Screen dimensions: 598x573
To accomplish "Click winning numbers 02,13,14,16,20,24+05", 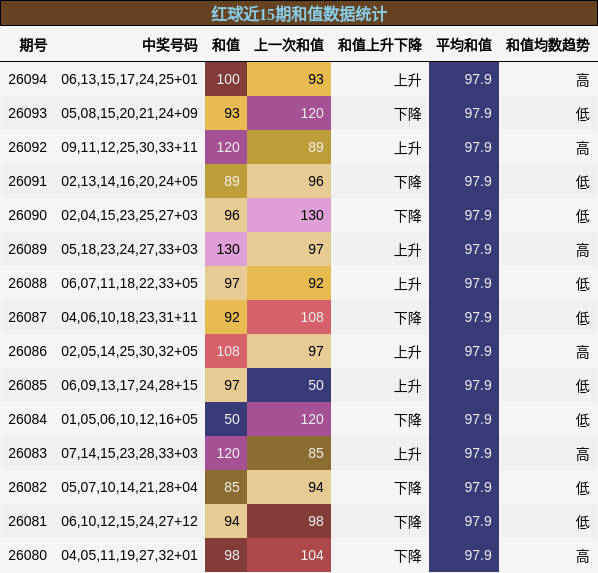I will (129, 181).
